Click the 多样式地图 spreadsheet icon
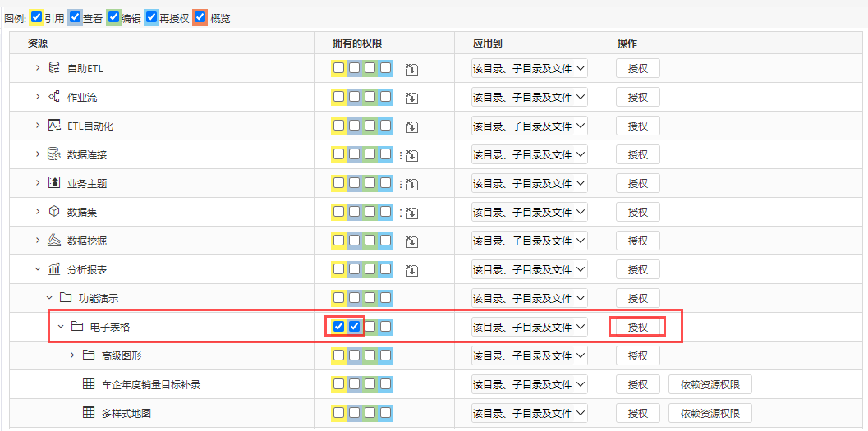868x431 pixels. pos(89,413)
